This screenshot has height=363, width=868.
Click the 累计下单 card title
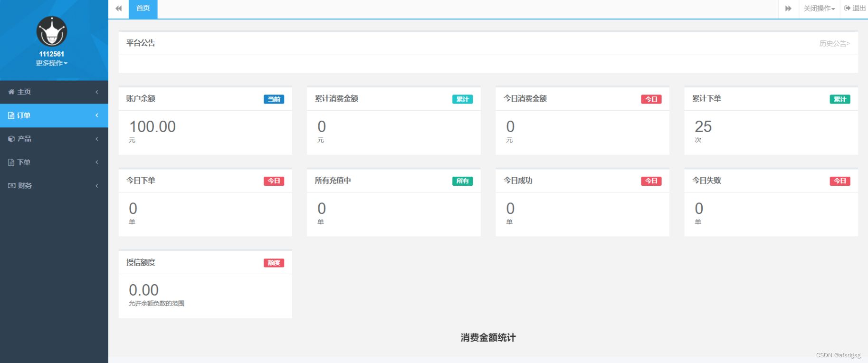click(706, 98)
